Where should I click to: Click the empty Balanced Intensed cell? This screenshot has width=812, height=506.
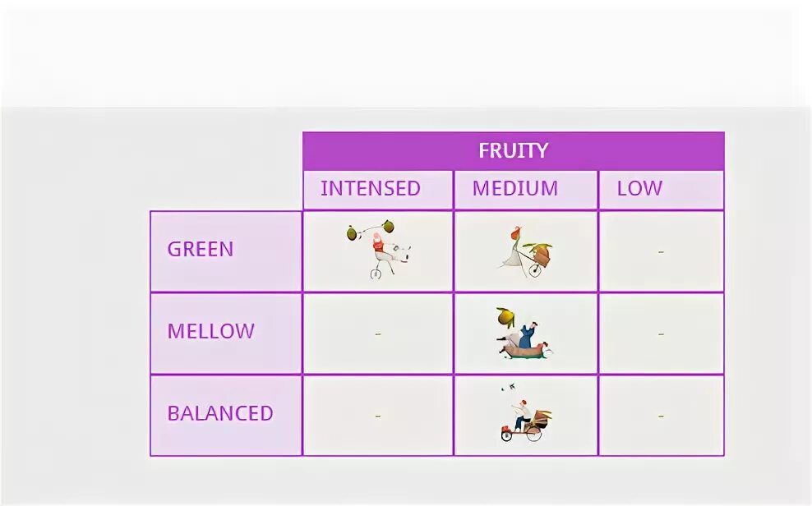click(x=378, y=416)
